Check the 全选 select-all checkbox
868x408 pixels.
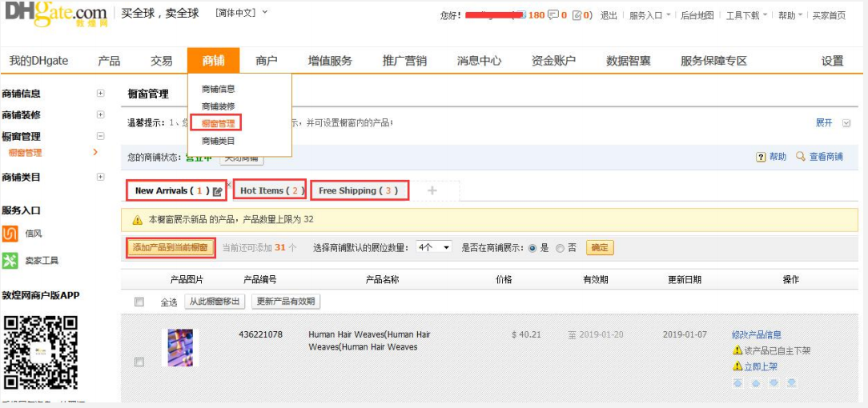click(x=139, y=302)
